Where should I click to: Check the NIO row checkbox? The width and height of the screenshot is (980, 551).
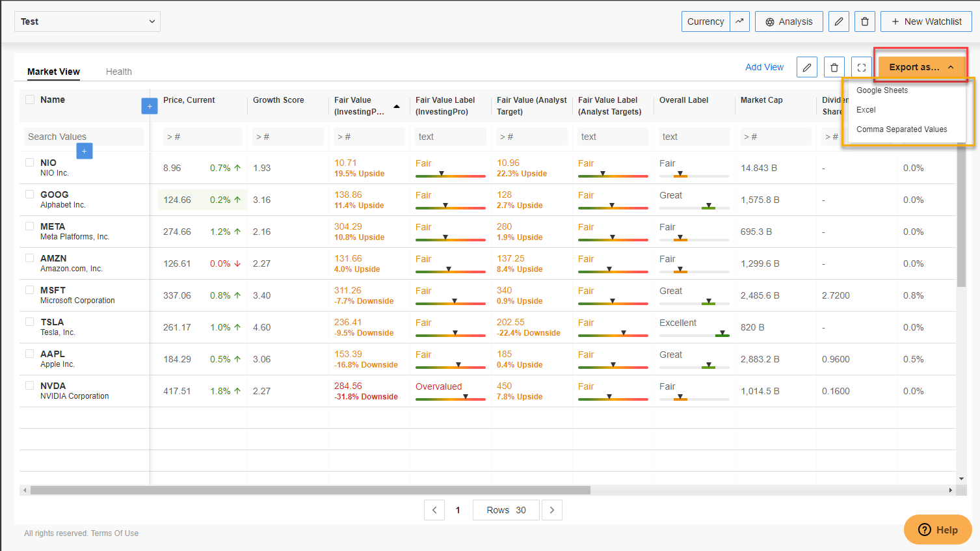[30, 163]
